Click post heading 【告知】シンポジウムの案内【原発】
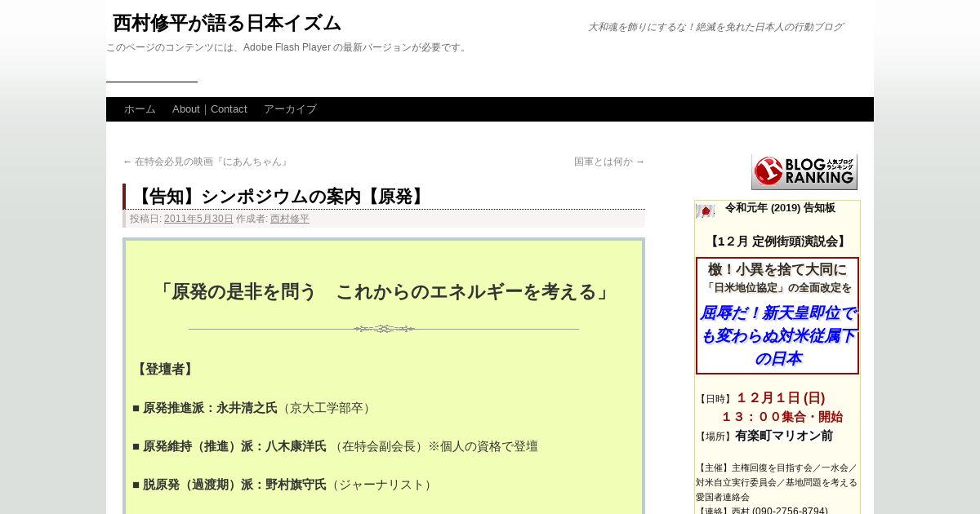Viewport: 980px width, 514px height. click(x=280, y=197)
